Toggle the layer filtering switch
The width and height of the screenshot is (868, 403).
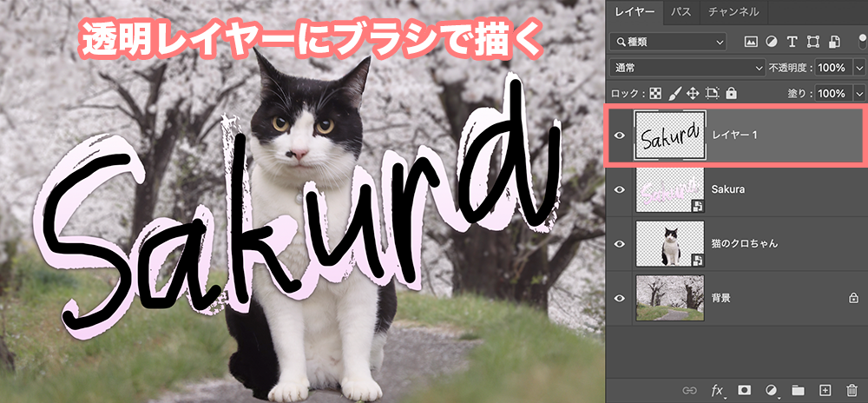tap(863, 42)
